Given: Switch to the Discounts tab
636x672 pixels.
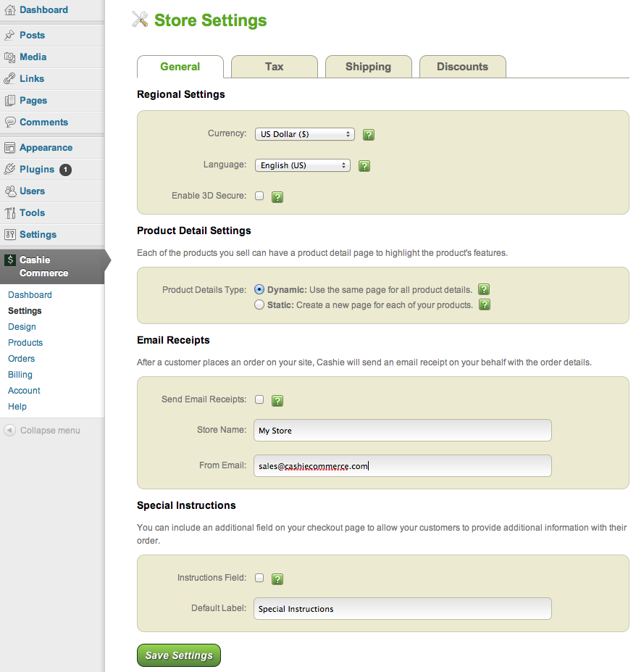Looking at the screenshot, I should point(463,67).
